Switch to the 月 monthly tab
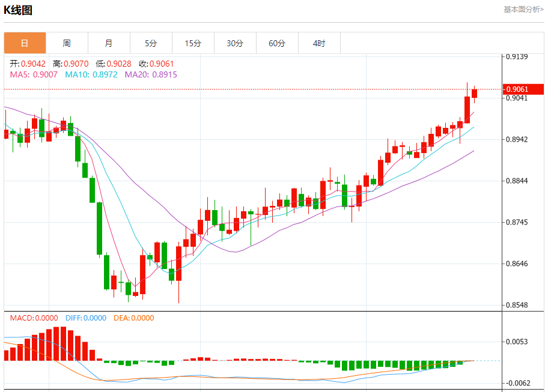 pos(109,43)
